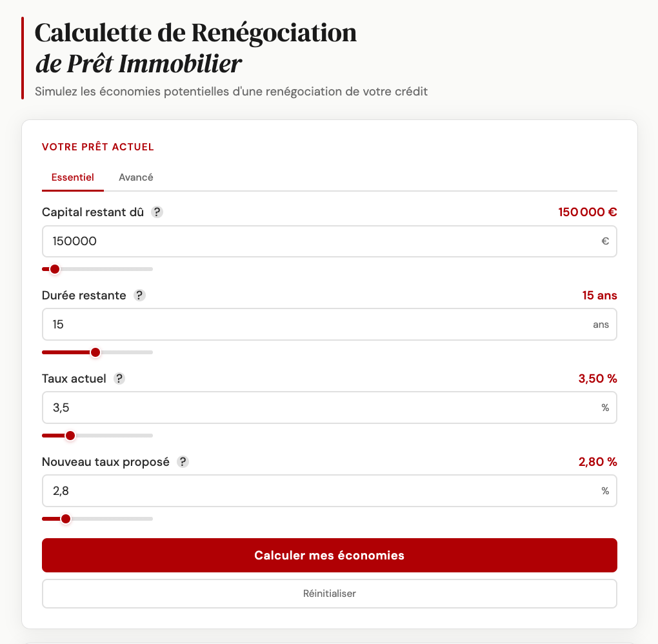Select the Essentiel tab
Viewport: 658px width, 644px height.
pyautogui.click(x=72, y=177)
